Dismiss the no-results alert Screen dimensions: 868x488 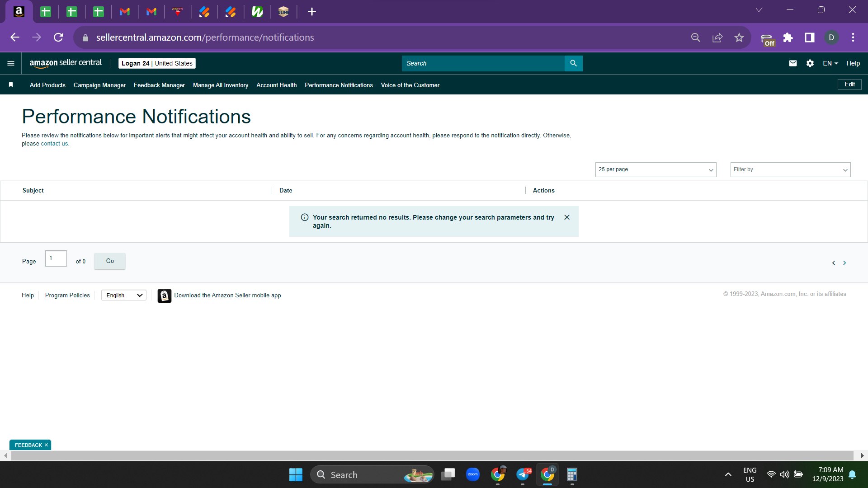pyautogui.click(x=567, y=217)
